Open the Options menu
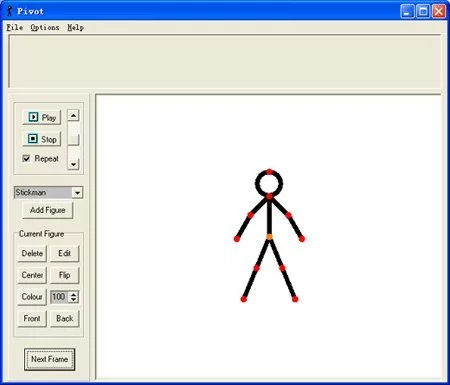Viewport: 450px width, 385px height. pyautogui.click(x=45, y=28)
